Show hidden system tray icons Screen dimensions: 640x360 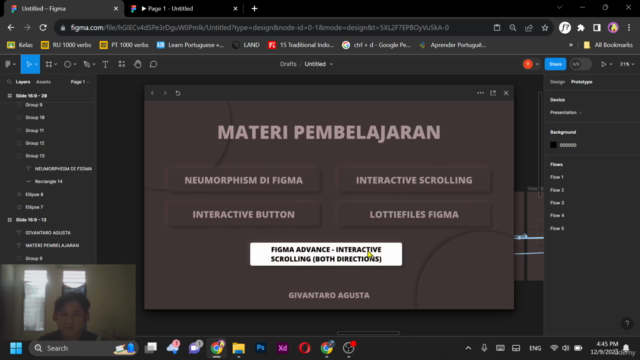(x=468, y=348)
